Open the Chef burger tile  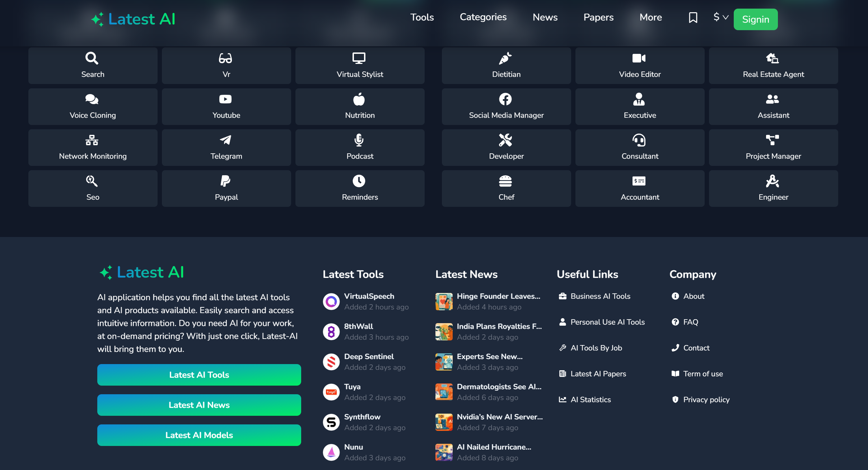coord(506,189)
